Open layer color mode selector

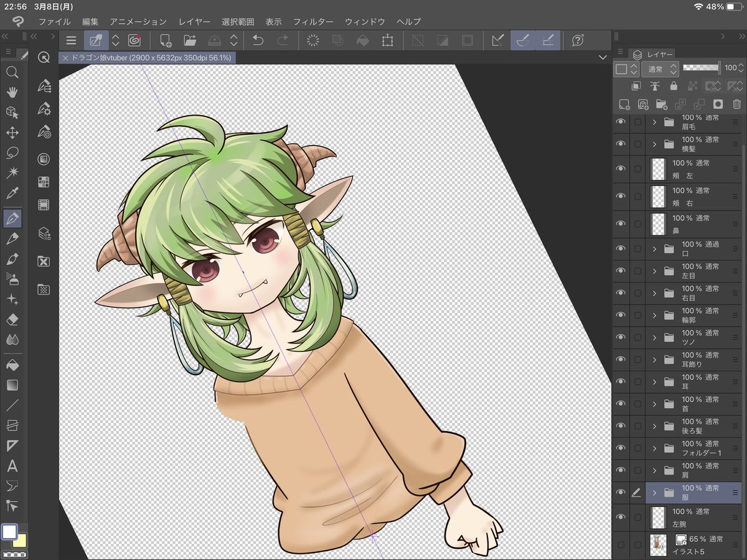coord(626,68)
